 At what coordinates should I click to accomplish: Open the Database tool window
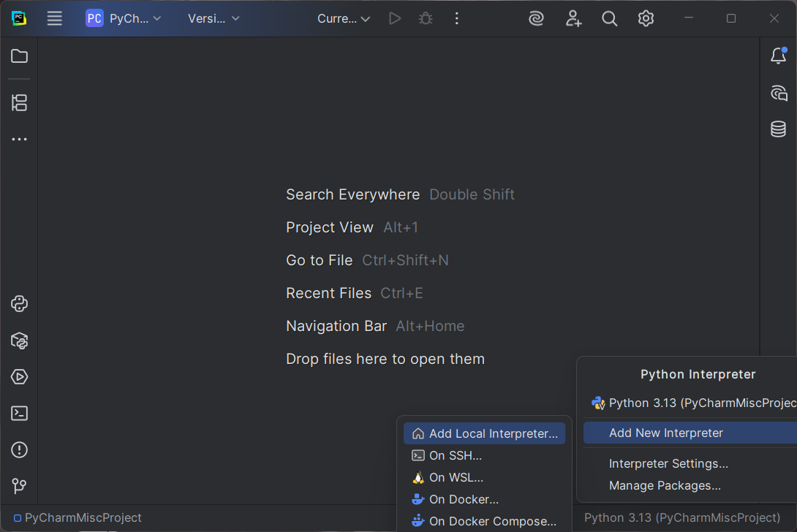[779, 129]
